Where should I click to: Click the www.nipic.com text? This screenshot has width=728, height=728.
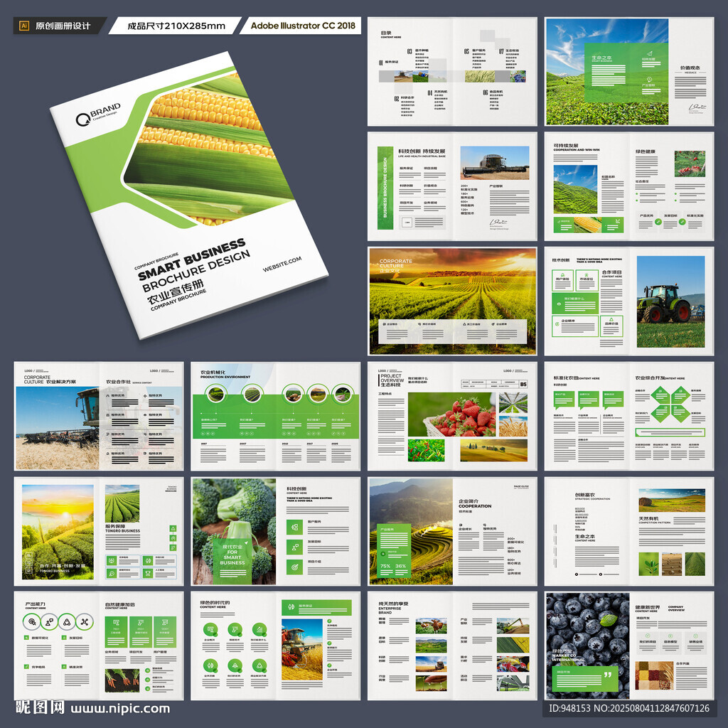point(120,709)
